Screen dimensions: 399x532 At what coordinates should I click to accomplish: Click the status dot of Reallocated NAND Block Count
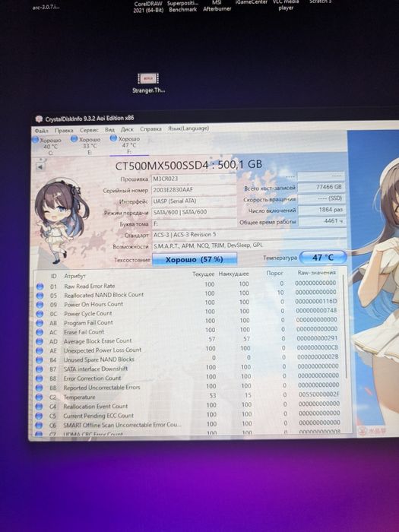pyautogui.click(x=40, y=296)
